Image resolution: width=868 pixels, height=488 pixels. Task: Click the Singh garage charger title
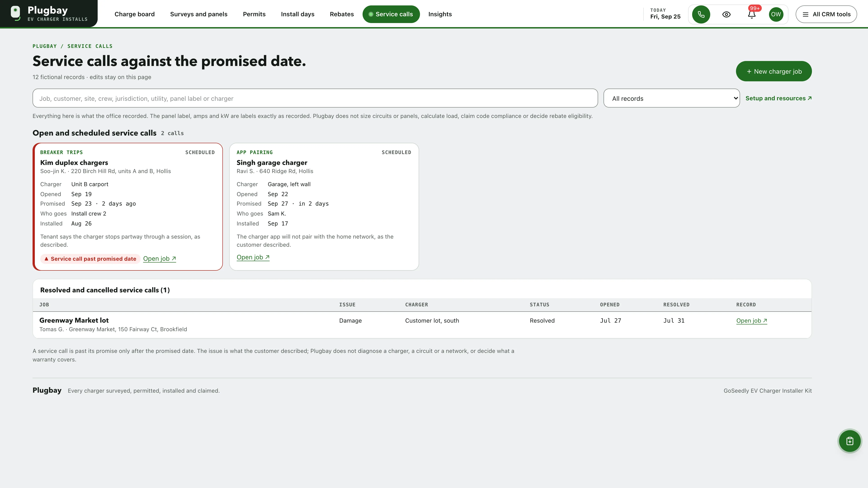(x=272, y=163)
